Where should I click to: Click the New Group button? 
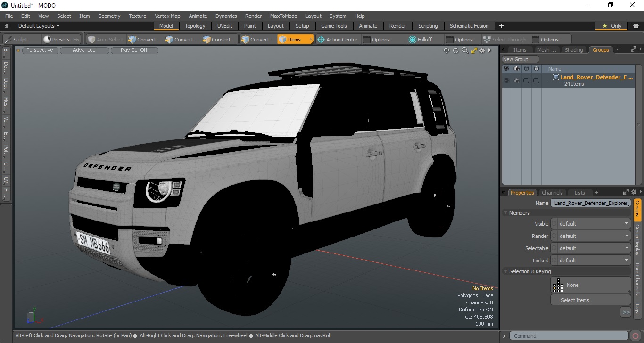(520, 59)
